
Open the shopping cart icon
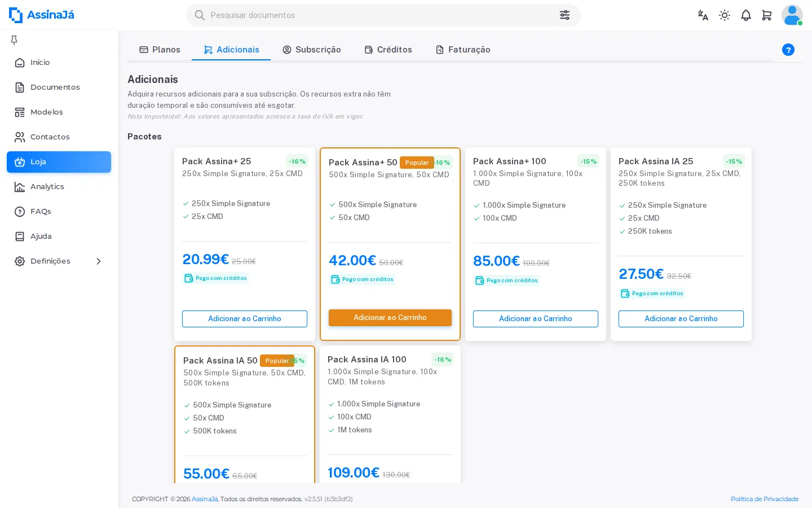pyautogui.click(x=767, y=15)
